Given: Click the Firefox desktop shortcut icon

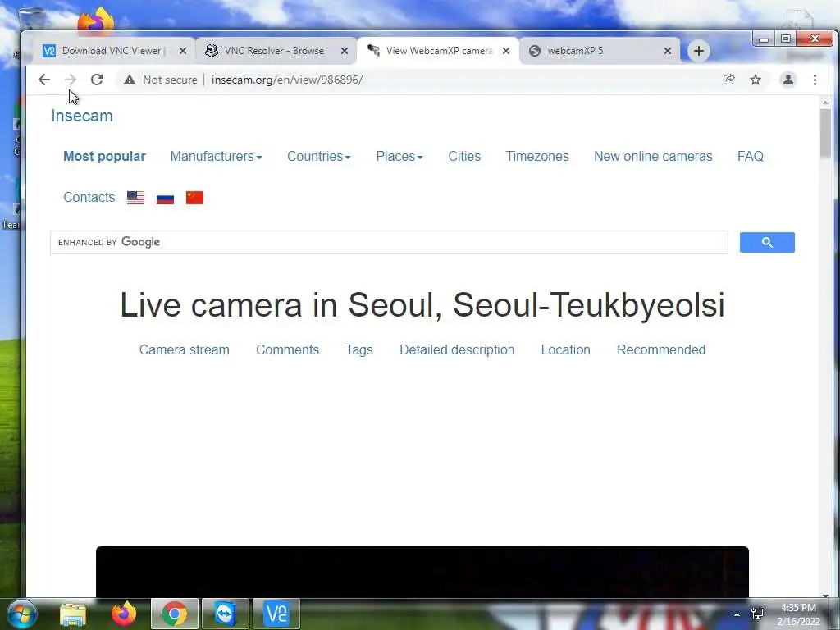Looking at the screenshot, I should click(x=95, y=21).
